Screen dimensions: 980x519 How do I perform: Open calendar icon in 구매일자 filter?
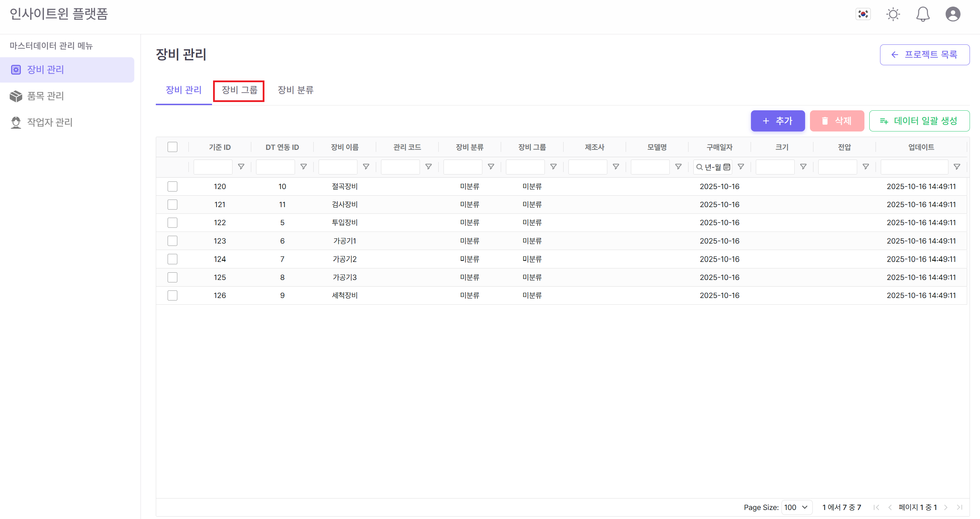coord(727,167)
